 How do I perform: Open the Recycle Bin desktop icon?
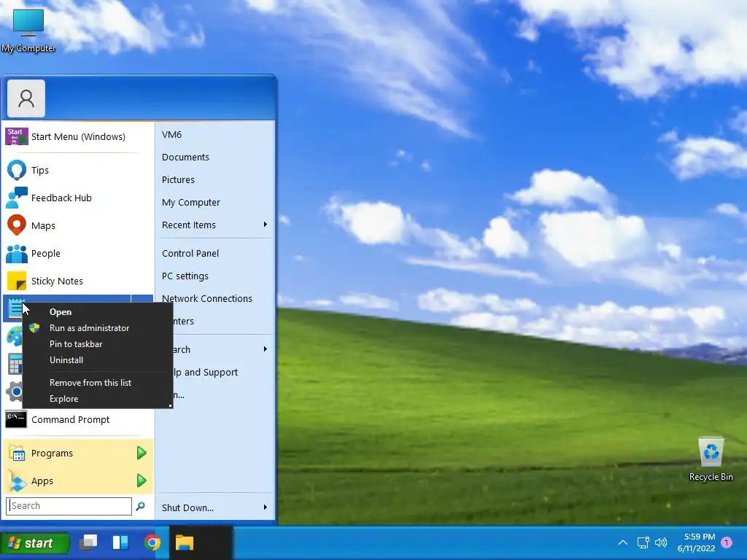coord(711,459)
